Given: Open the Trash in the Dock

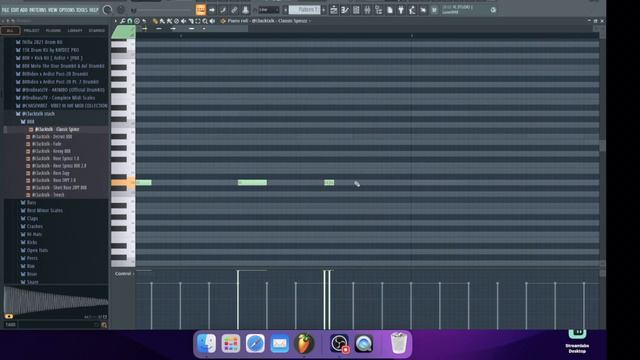Looking at the screenshot, I should (399, 344).
